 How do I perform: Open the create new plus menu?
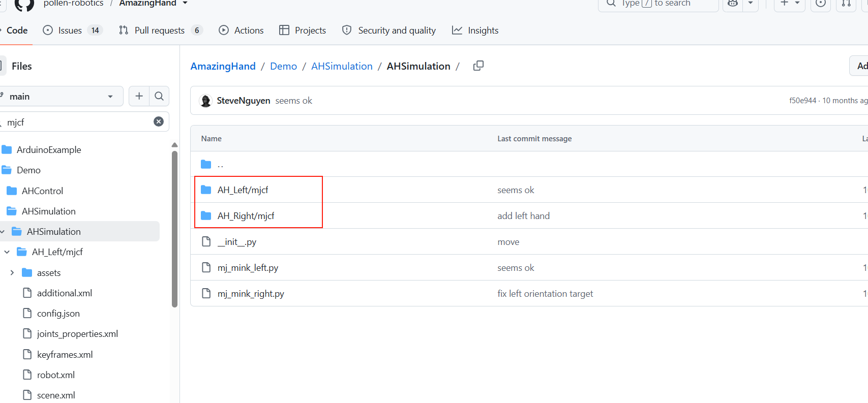(790, 4)
